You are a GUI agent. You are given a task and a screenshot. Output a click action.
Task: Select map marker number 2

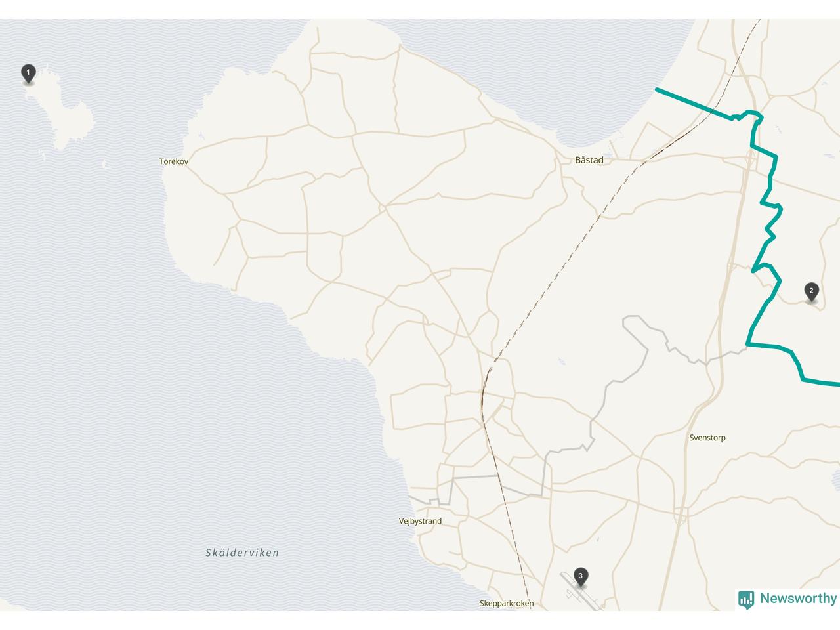(811, 292)
